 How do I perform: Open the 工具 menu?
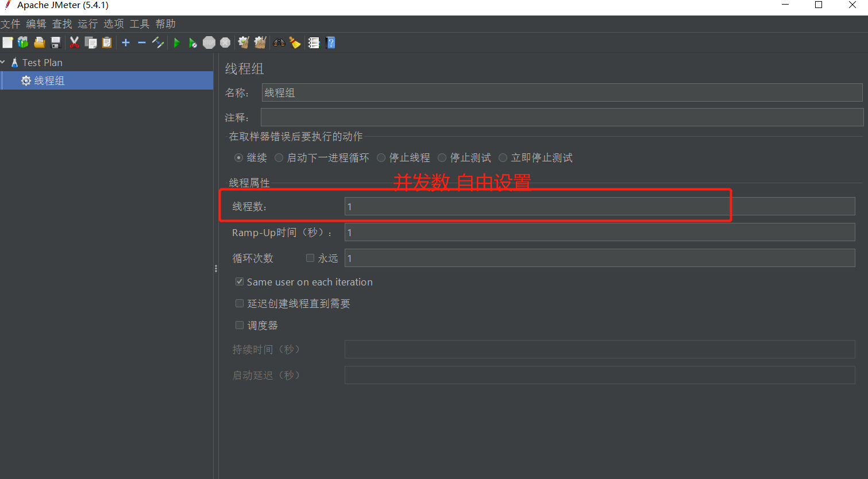140,24
